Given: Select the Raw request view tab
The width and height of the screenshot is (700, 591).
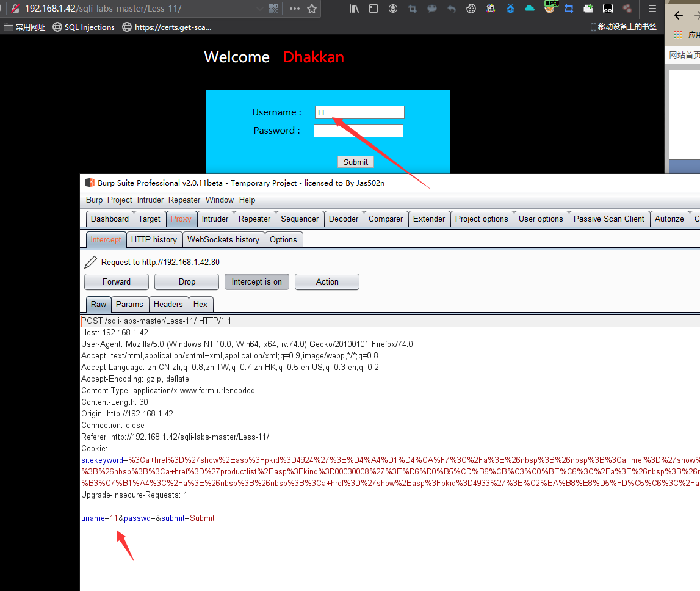Looking at the screenshot, I should [x=99, y=304].
